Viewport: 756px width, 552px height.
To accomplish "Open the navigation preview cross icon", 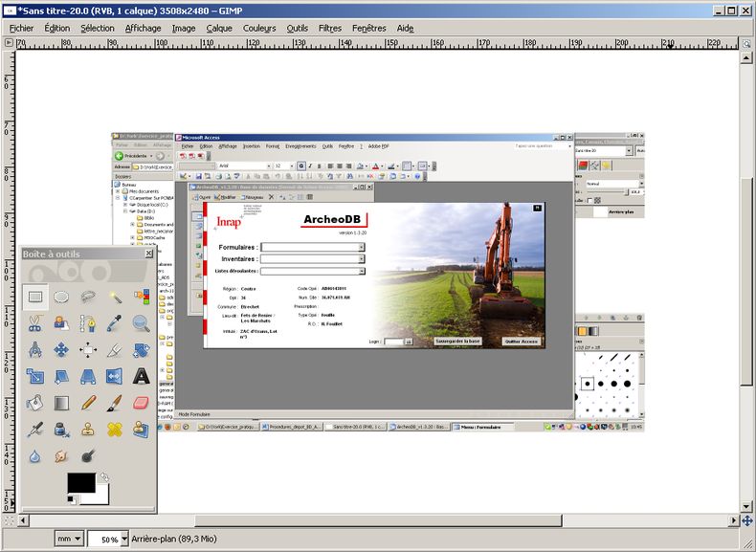I will click(x=746, y=520).
